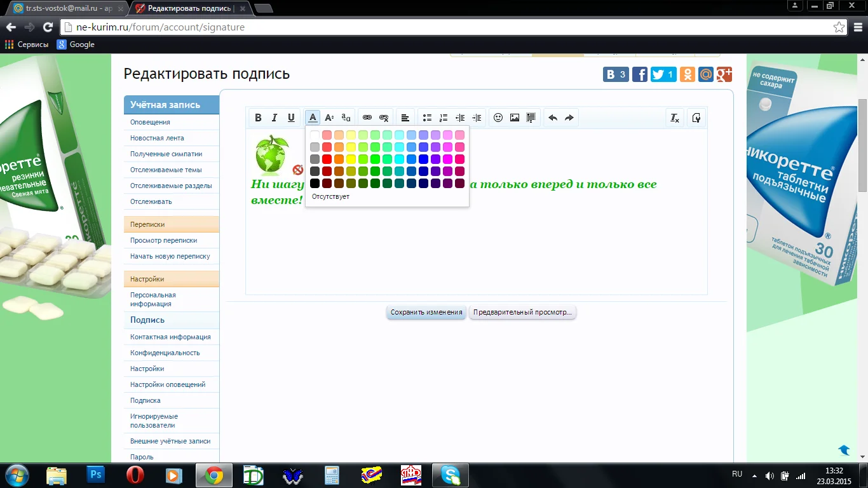Close the 'Редактировать подпись' tab
868x488 pixels.
(241, 9)
